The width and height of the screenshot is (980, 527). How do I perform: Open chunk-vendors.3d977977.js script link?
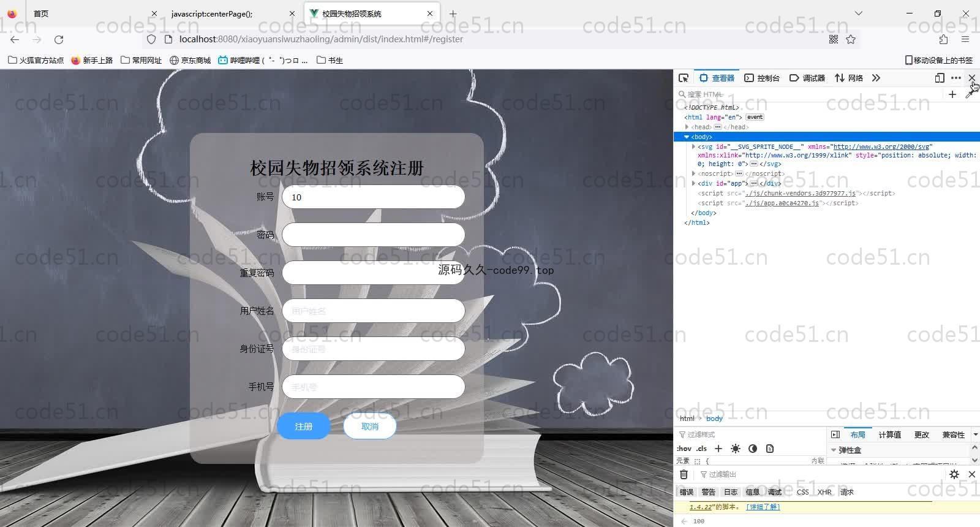point(800,193)
